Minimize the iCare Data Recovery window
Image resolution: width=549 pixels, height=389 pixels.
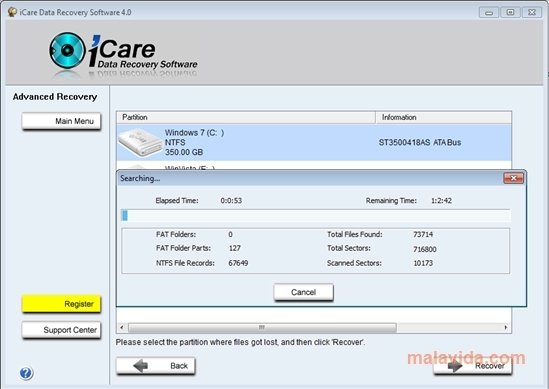pos(489,13)
